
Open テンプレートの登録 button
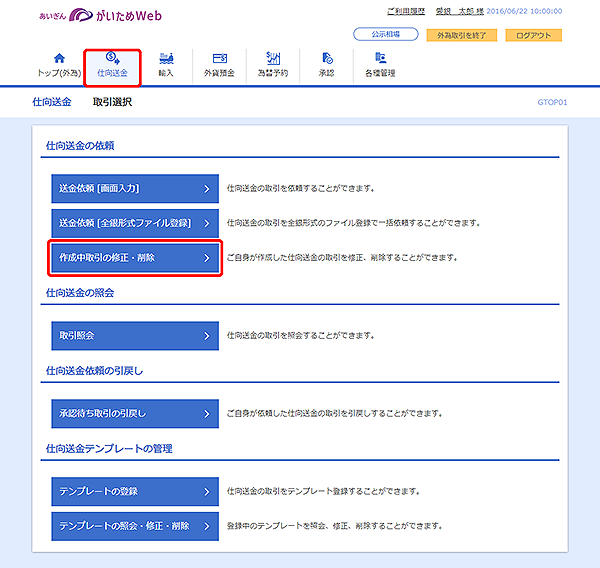point(135,491)
